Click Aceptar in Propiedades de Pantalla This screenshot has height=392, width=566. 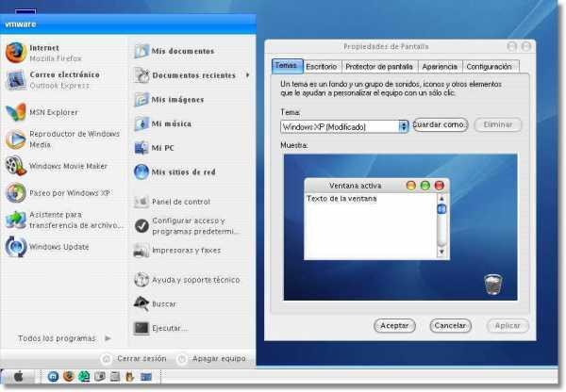coord(394,326)
